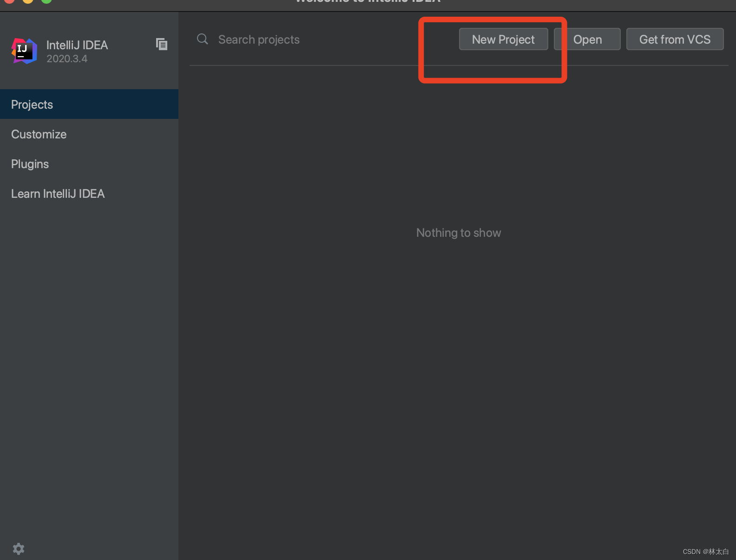Click the green maximize window button

46,1
